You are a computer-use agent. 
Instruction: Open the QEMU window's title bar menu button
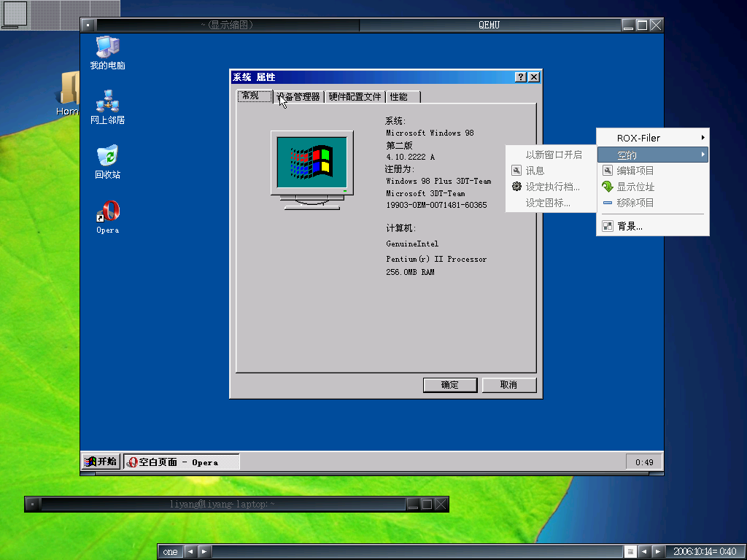pos(88,26)
